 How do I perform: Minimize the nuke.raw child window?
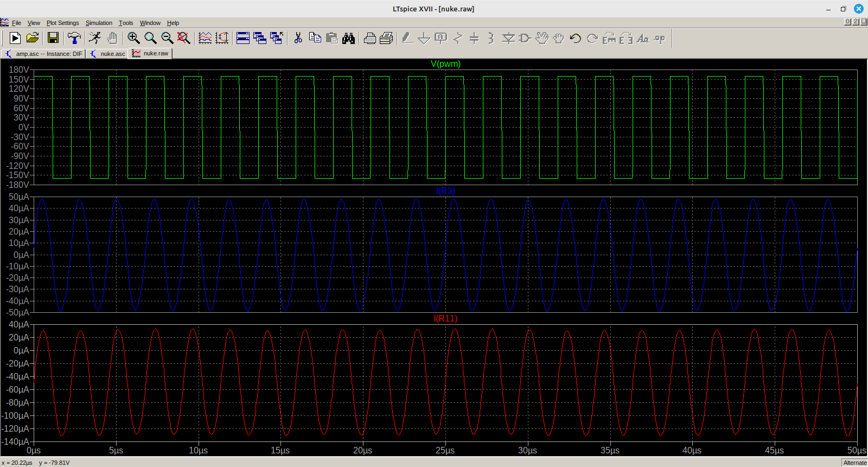click(847, 22)
